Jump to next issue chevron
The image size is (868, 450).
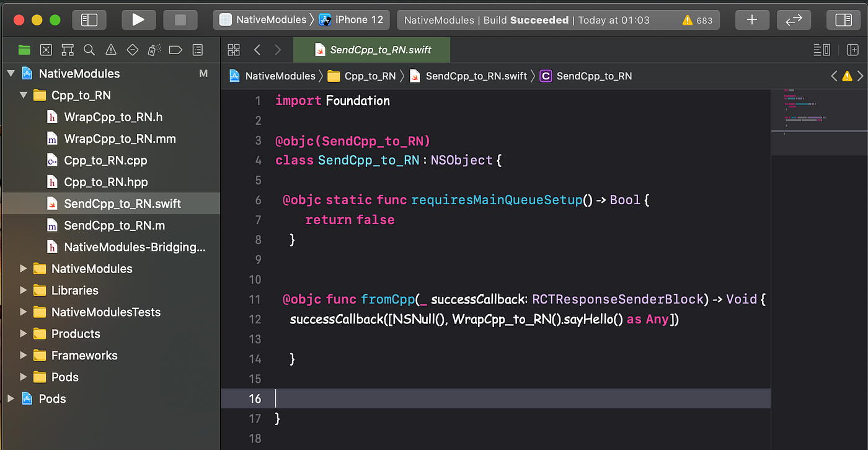pos(861,76)
